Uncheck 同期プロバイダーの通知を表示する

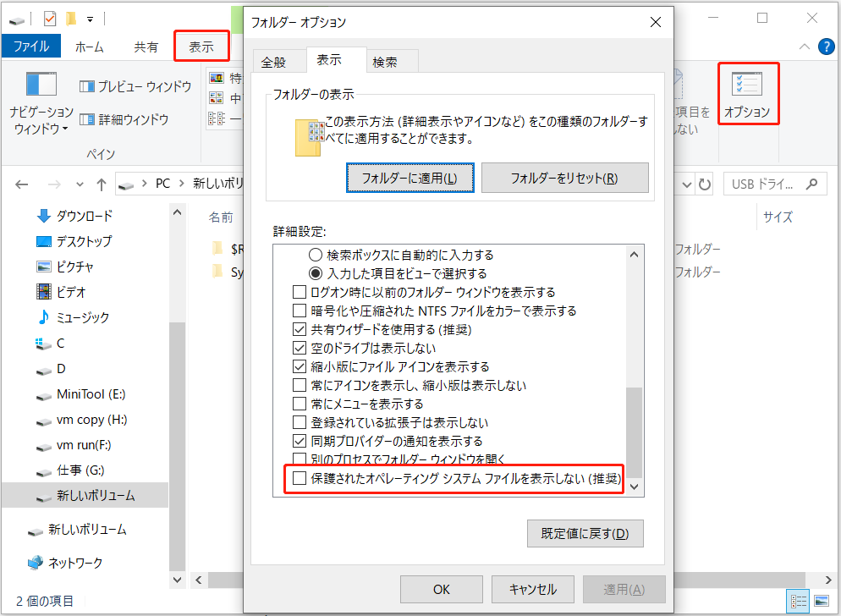[300, 441]
